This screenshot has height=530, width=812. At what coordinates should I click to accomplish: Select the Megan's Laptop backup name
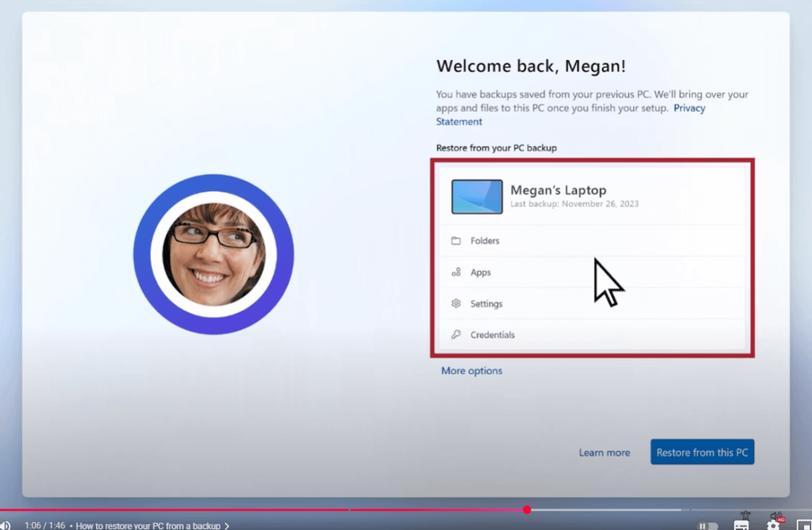(558, 190)
